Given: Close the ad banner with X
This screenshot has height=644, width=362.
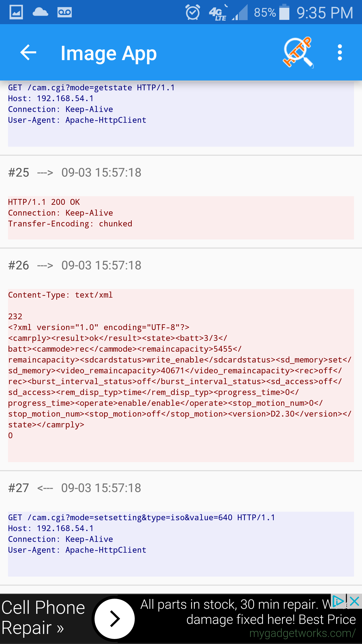Looking at the screenshot, I should [354, 602].
